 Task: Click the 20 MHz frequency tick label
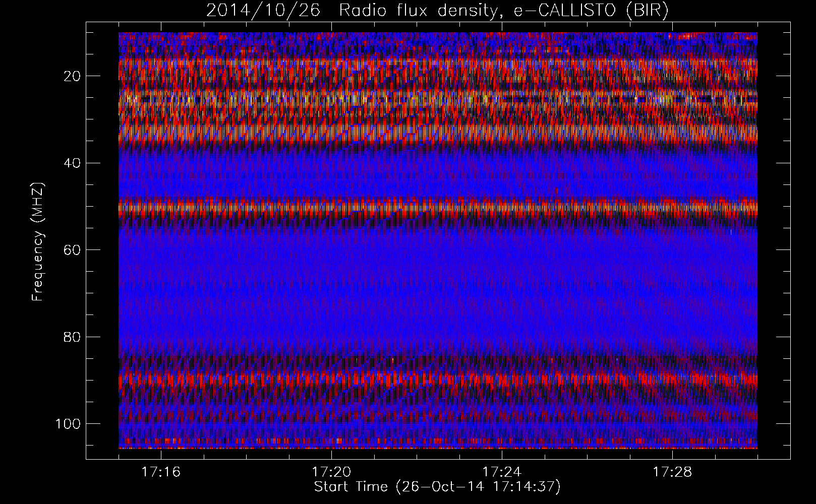[73, 76]
